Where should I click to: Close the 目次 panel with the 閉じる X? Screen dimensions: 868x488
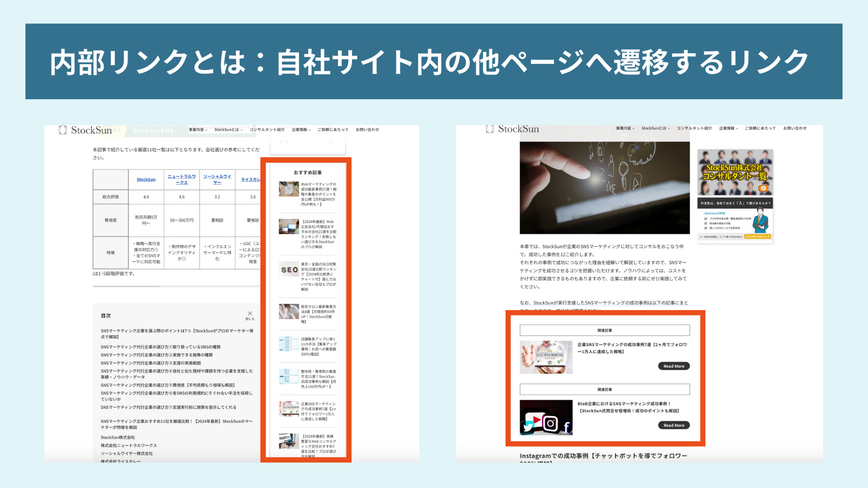pos(250,313)
